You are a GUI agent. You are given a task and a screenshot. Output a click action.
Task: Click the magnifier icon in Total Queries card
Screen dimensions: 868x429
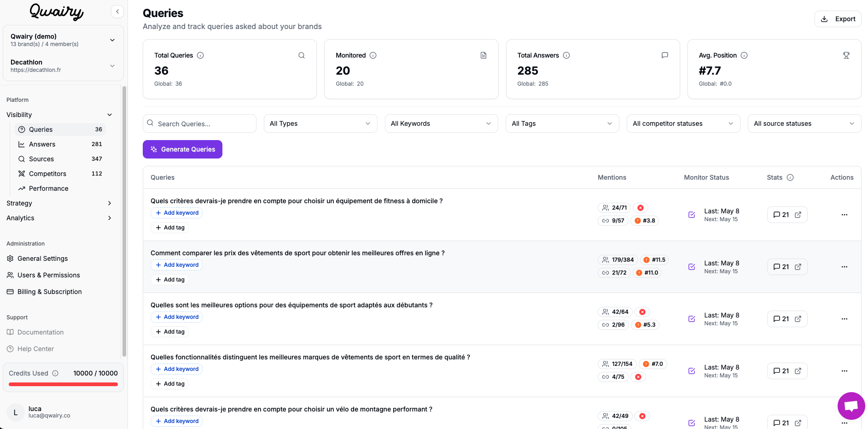tap(302, 55)
